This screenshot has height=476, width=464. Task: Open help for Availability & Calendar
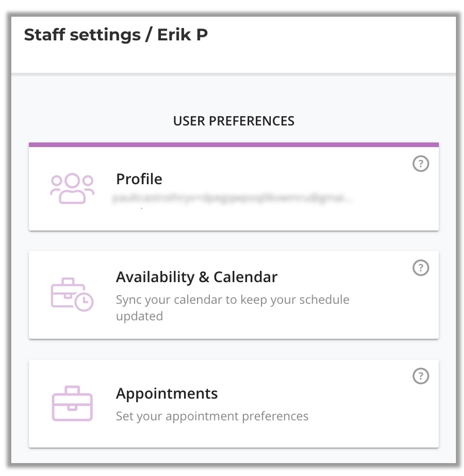tap(420, 268)
